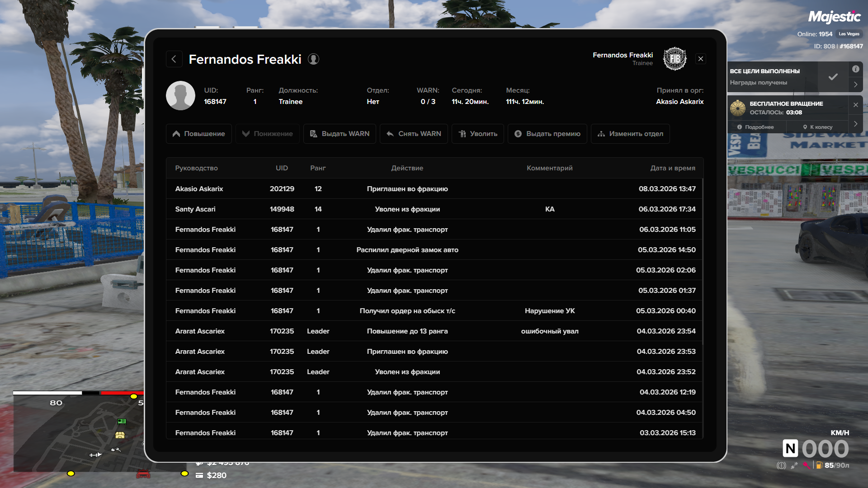868x488 pixels.
Task: Expand the completed goals panel chevron
Action: 855,84
